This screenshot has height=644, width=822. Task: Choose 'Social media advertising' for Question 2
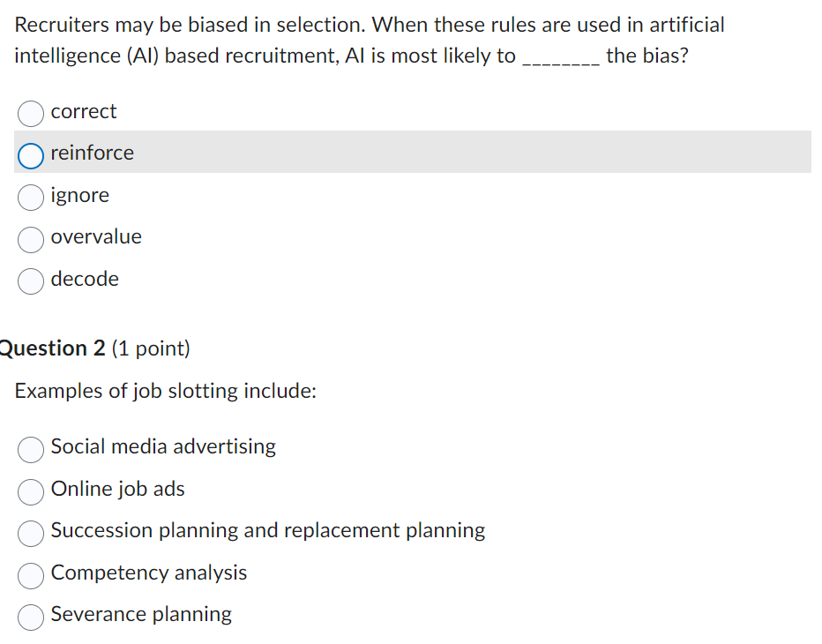[x=30, y=450]
